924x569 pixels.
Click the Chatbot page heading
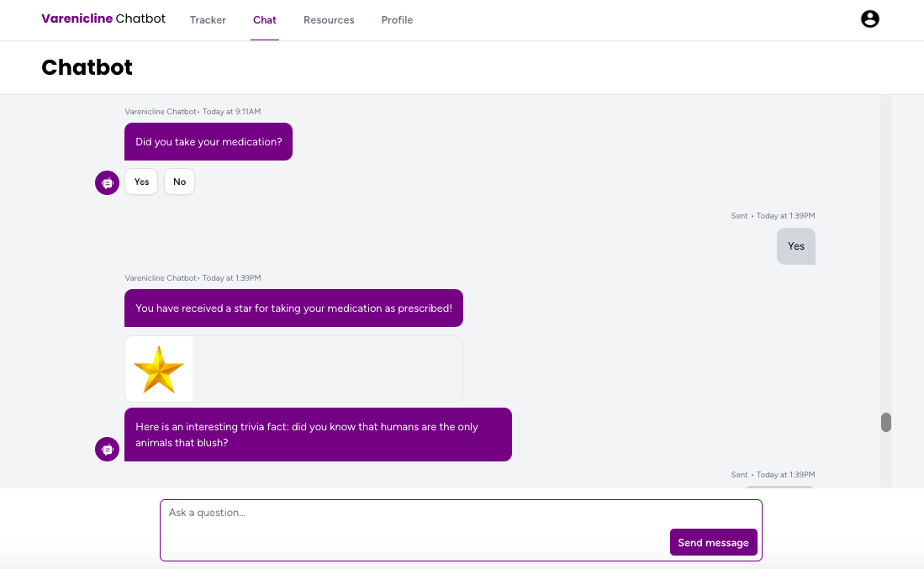[87, 67]
